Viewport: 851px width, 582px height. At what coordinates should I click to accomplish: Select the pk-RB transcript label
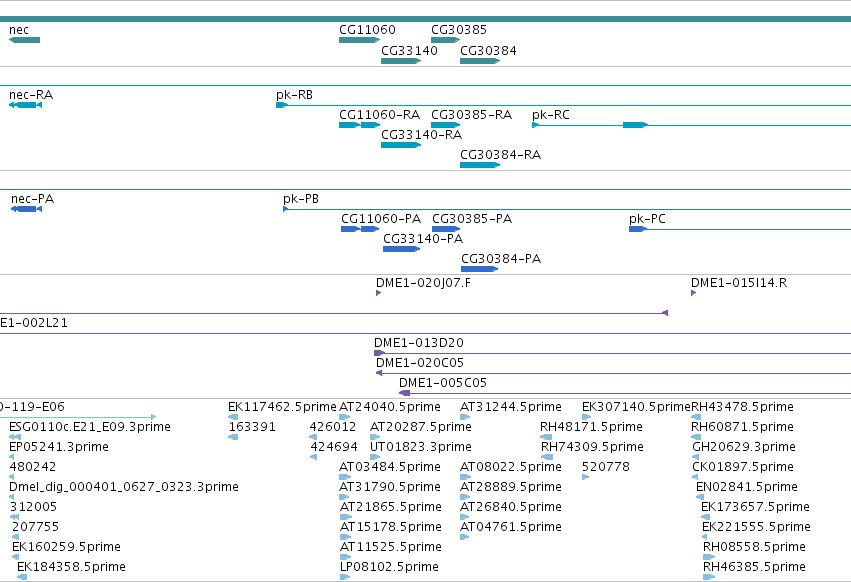(x=295, y=95)
